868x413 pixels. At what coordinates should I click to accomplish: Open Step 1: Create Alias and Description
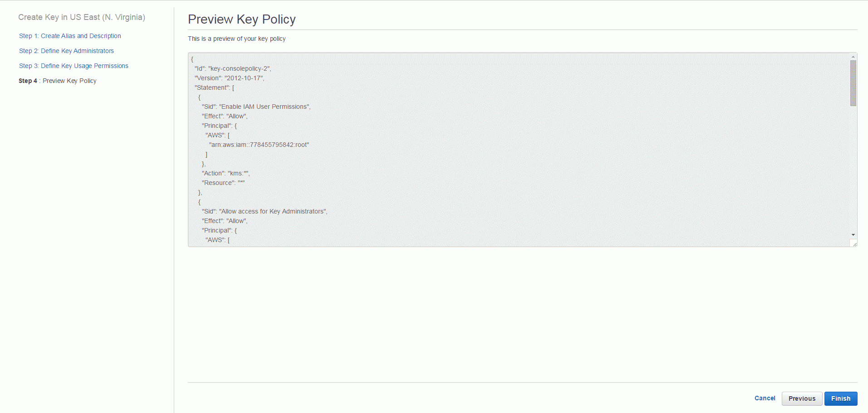pyautogui.click(x=70, y=36)
